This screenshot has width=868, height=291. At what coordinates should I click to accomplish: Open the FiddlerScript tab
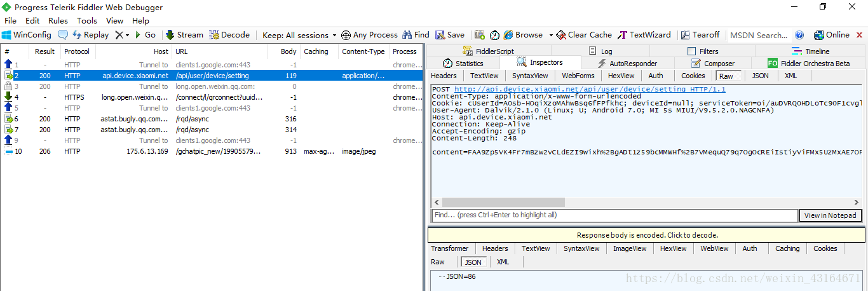click(488, 51)
